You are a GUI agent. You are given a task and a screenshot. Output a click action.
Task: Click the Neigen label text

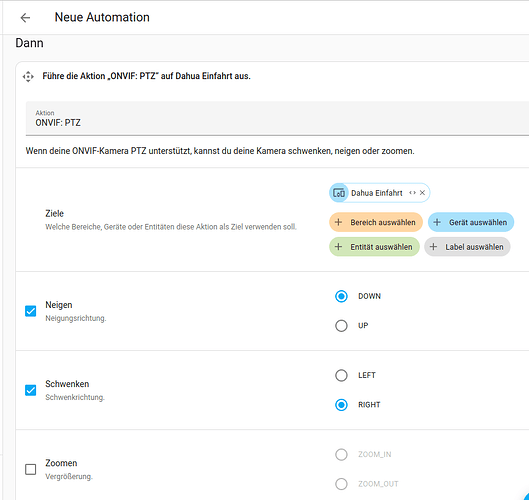59,305
